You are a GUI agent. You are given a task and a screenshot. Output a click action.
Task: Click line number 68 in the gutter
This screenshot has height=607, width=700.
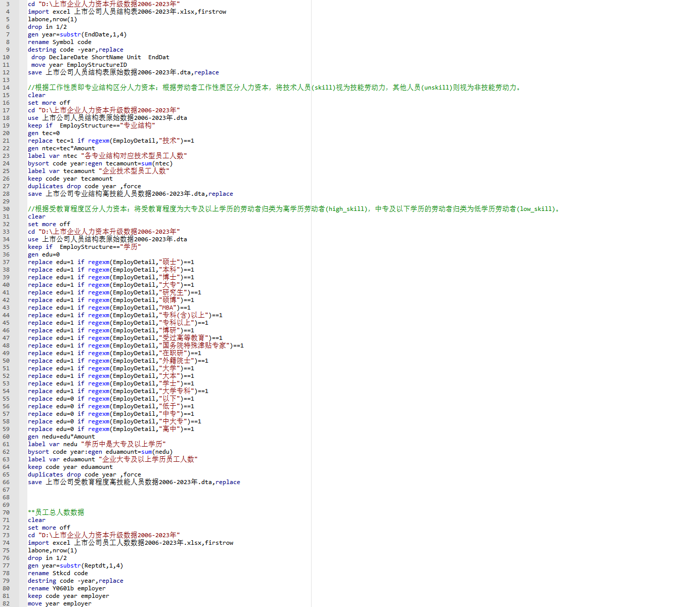point(6,497)
